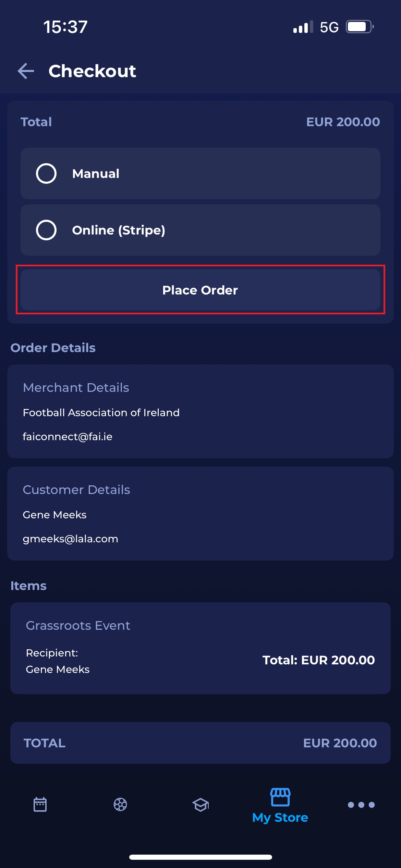Tap the battery status icon
Screen dimensions: 401x868
[x=359, y=27]
